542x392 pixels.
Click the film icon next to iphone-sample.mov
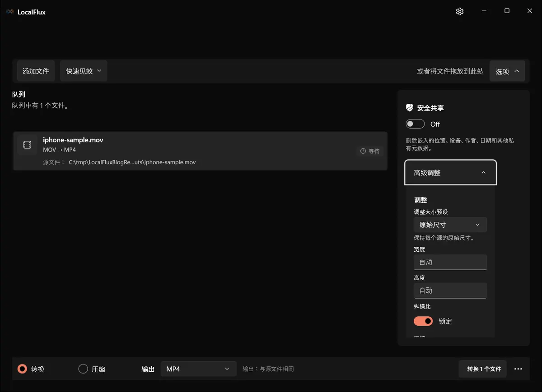(x=27, y=144)
